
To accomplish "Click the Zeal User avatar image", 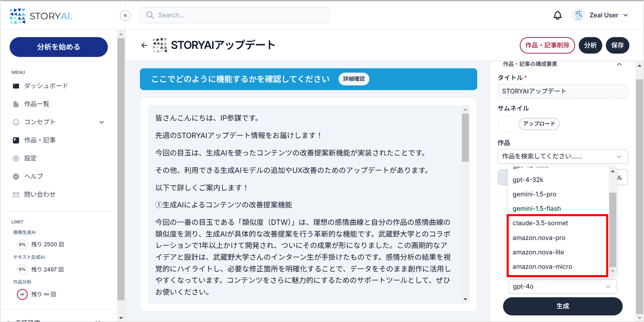I will tap(578, 15).
